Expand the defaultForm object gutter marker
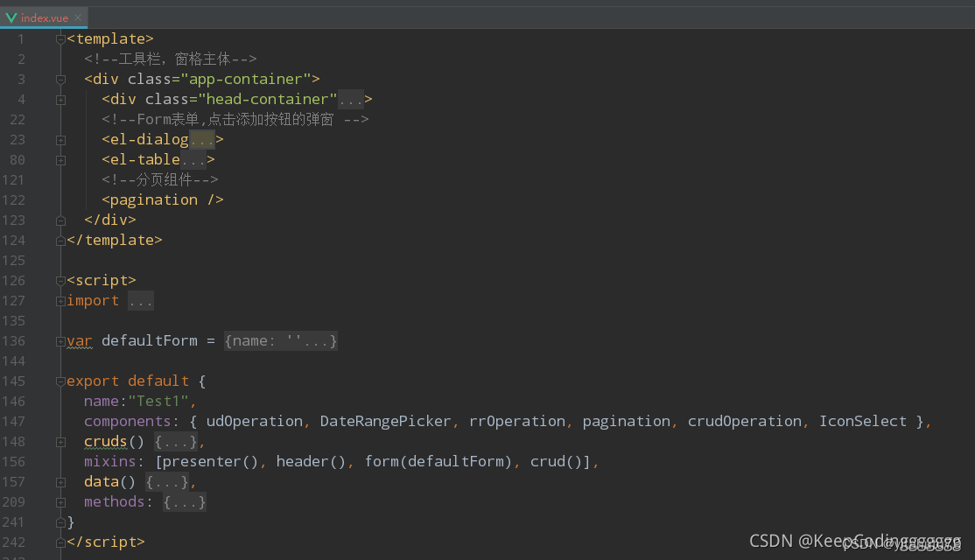 (60, 340)
